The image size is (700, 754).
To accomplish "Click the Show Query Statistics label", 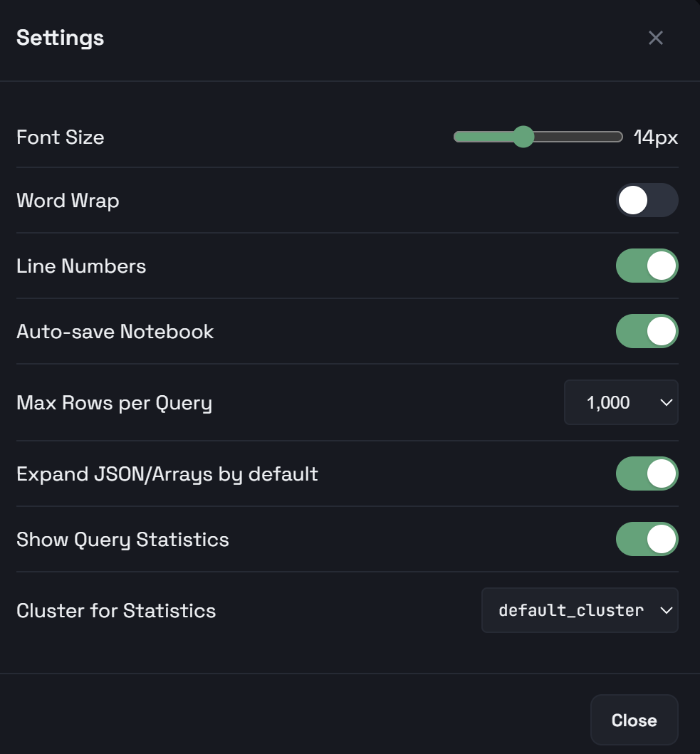I will click(122, 539).
